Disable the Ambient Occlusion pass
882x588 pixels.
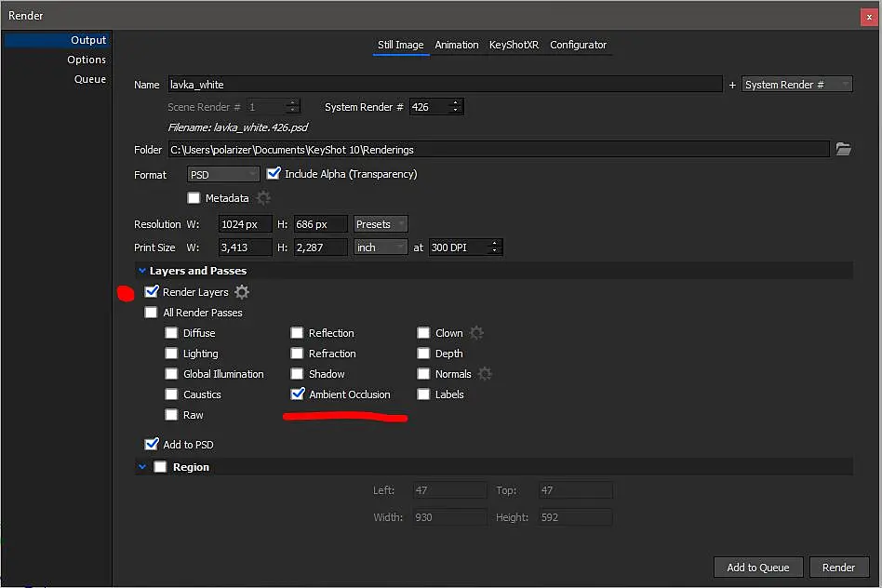(298, 394)
